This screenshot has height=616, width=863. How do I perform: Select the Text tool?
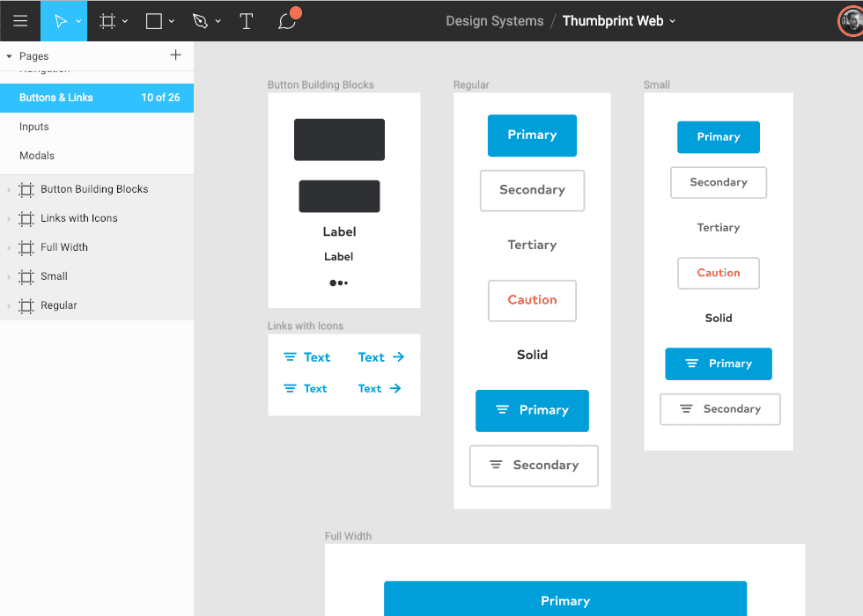click(247, 20)
